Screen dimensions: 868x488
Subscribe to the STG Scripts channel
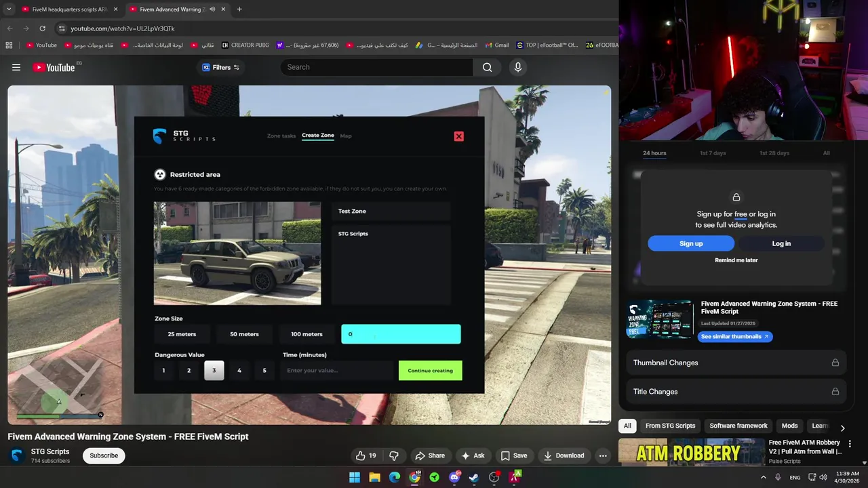tap(104, 455)
